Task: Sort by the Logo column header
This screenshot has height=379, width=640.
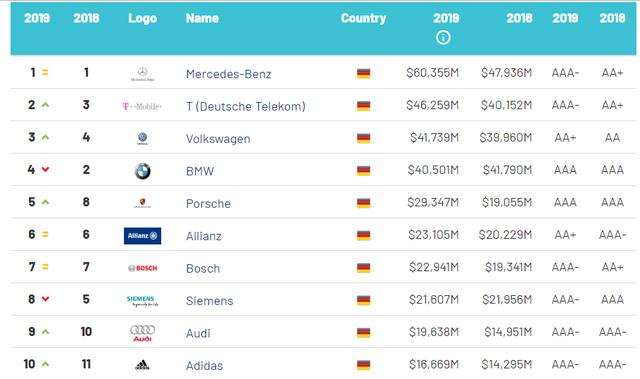Action: click(x=142, y=18)
